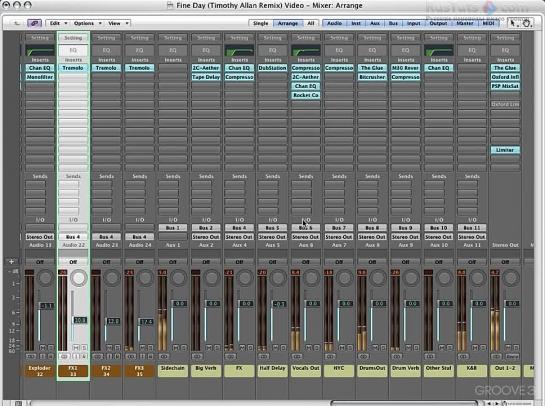Click the pan knob on the Exploder strip
This screenshot has width=545, height=406.
46,278
